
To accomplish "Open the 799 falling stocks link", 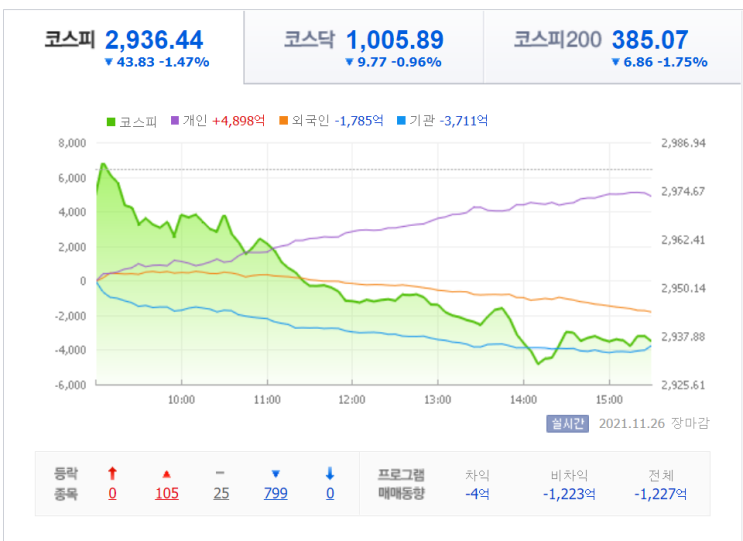I will [276, 493].
